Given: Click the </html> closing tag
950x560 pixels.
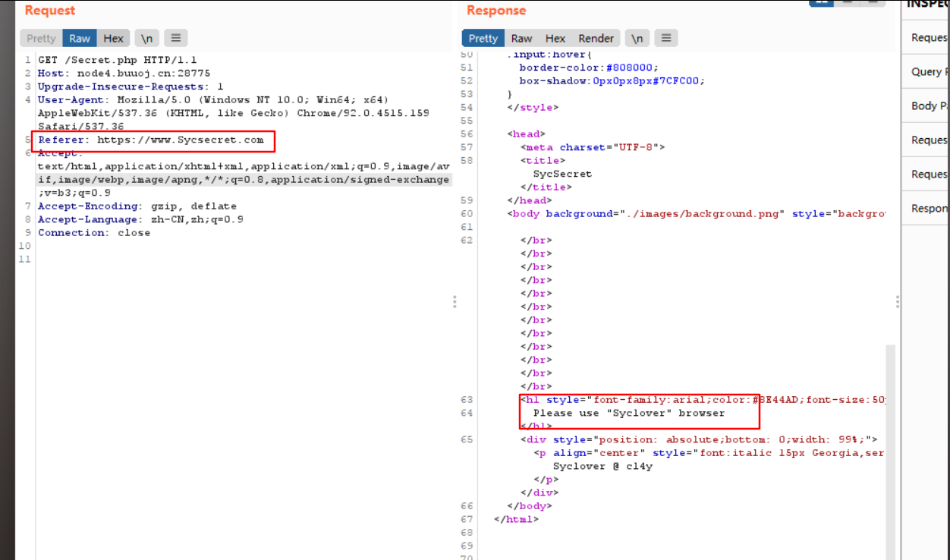Looking at the screenshot, I should point(516,520).
